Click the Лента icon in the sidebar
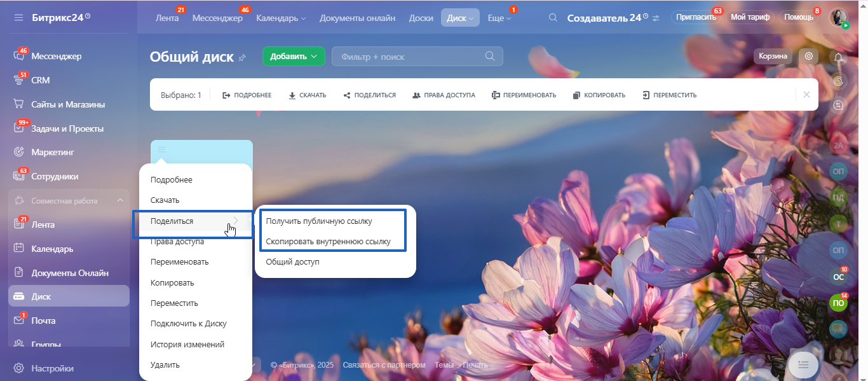Image resolution: width=868 pixels, height=381 pixels. tap(18, 225)
